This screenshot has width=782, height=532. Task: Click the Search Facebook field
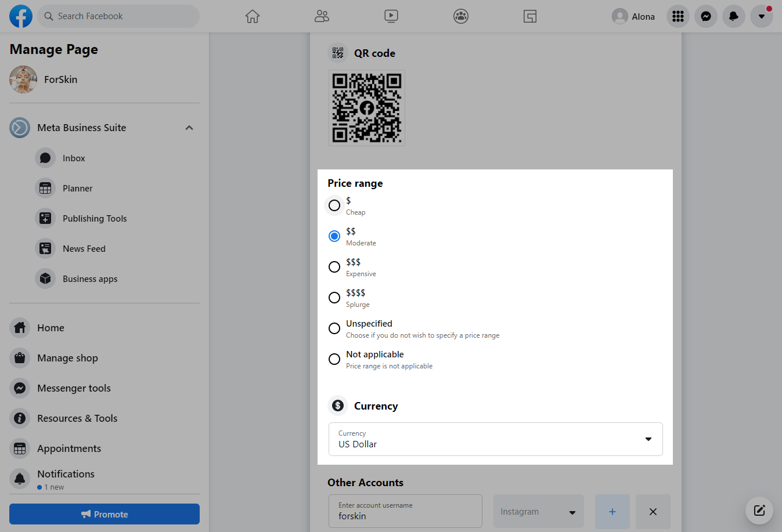(118, 16)
